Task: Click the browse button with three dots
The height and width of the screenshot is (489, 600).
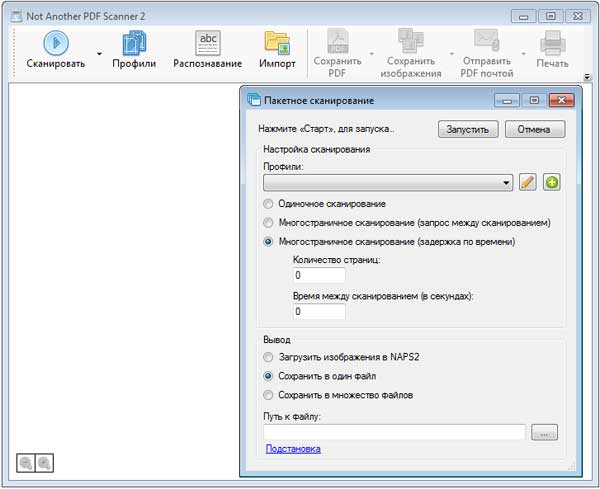Action: point(545,432)
